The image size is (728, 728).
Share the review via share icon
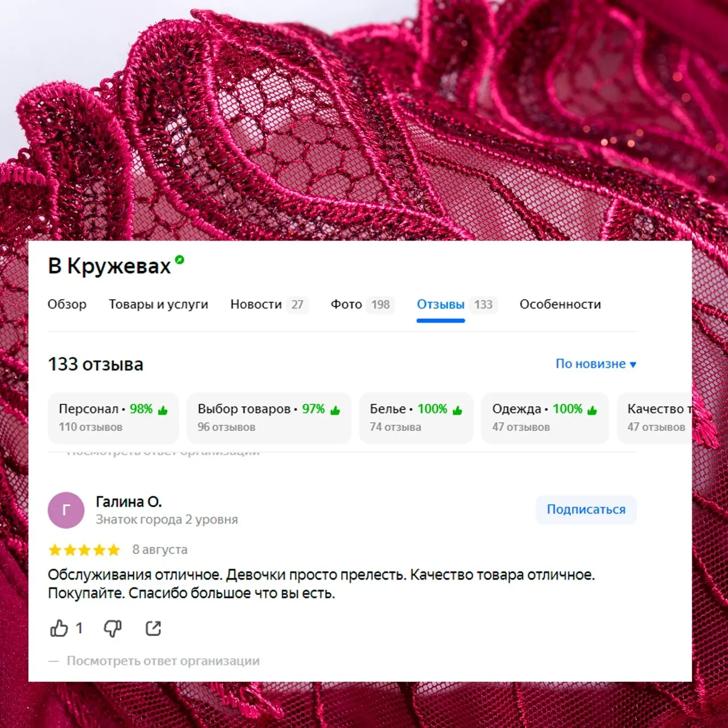click(153, 628)
